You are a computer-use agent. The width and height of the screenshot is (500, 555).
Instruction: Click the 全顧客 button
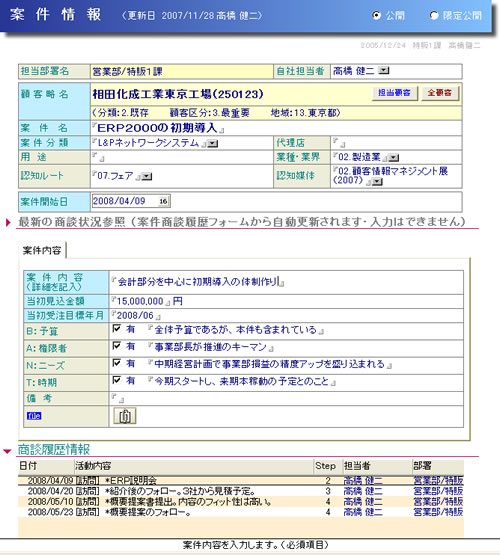pos(440,93)
